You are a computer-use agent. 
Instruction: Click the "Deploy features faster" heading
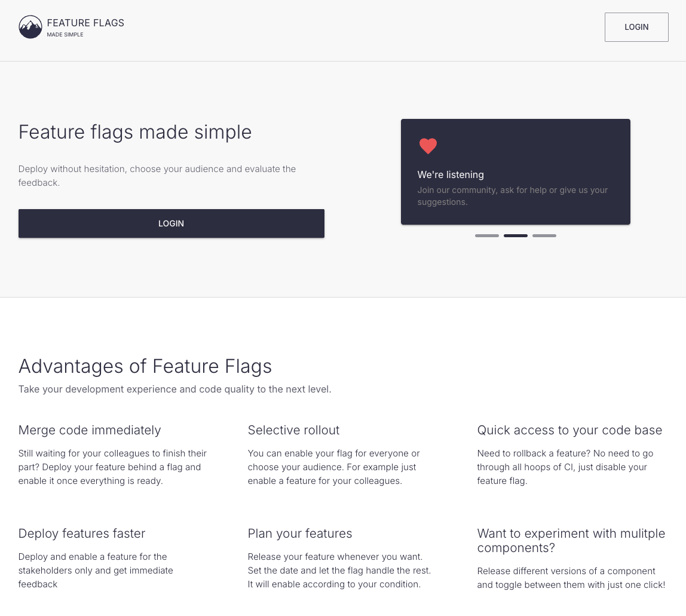coord(82,534)
